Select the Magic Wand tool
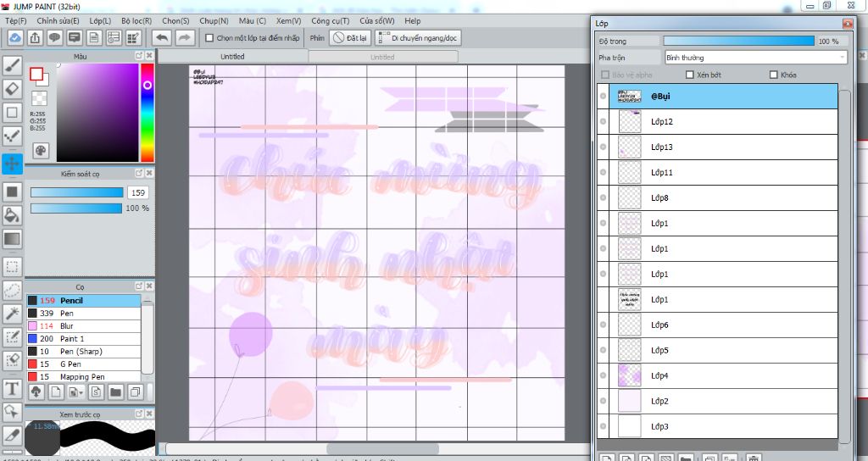The height and width of the screenshot is (461, 868). tap(12, 314)
